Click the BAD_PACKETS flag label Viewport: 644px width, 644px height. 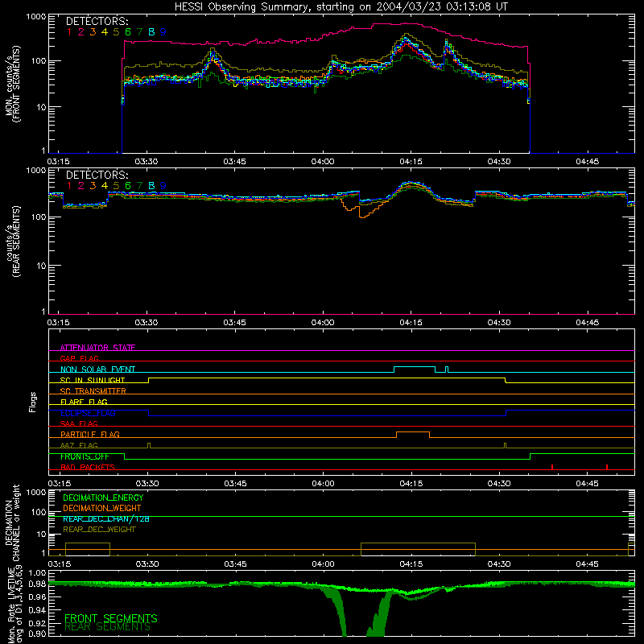tap(88, 467)
